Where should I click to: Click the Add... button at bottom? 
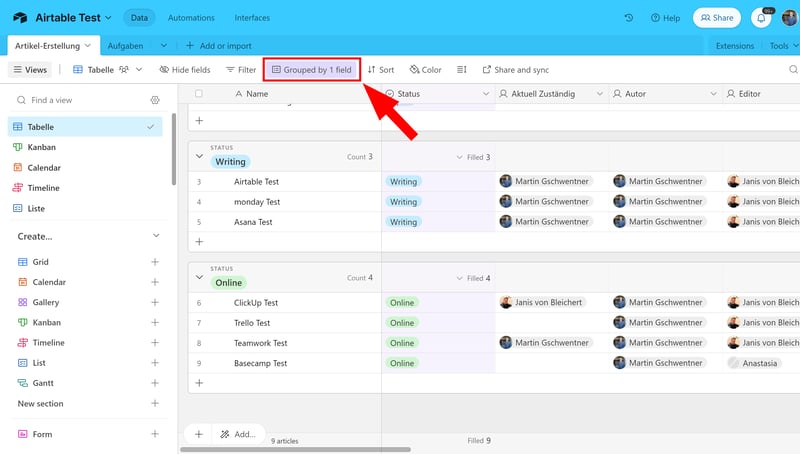[x=238, y=434]
